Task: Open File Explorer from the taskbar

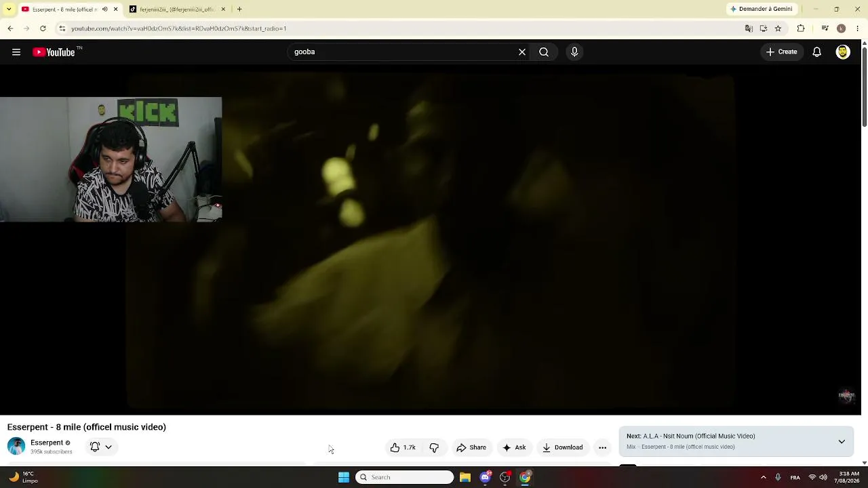Action: 465,477
